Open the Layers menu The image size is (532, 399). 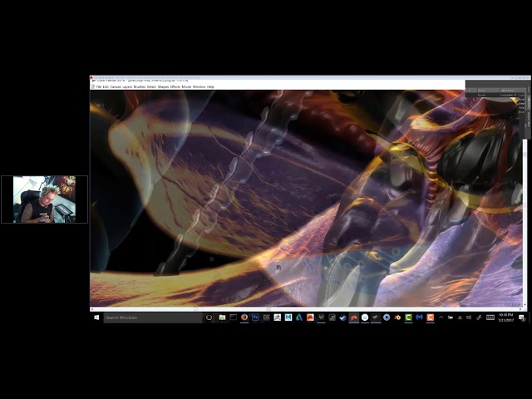(127, 86)
